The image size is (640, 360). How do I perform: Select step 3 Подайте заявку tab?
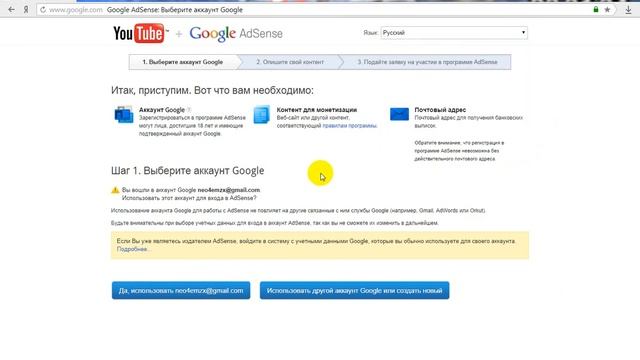click(x=427, y=62)
